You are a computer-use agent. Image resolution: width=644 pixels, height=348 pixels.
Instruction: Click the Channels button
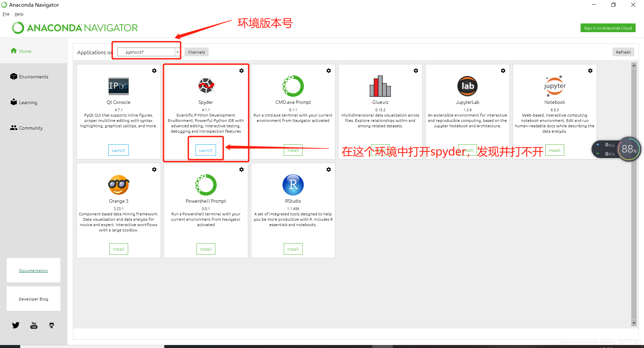(197, 52)
